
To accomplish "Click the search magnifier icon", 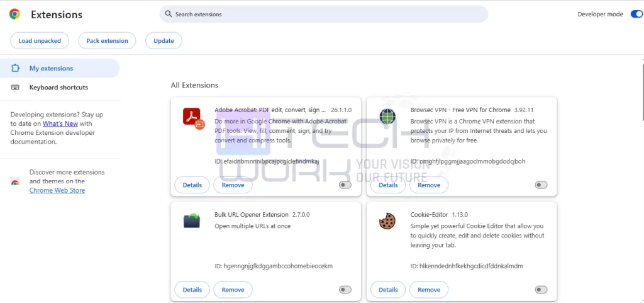I will [168, 14].
